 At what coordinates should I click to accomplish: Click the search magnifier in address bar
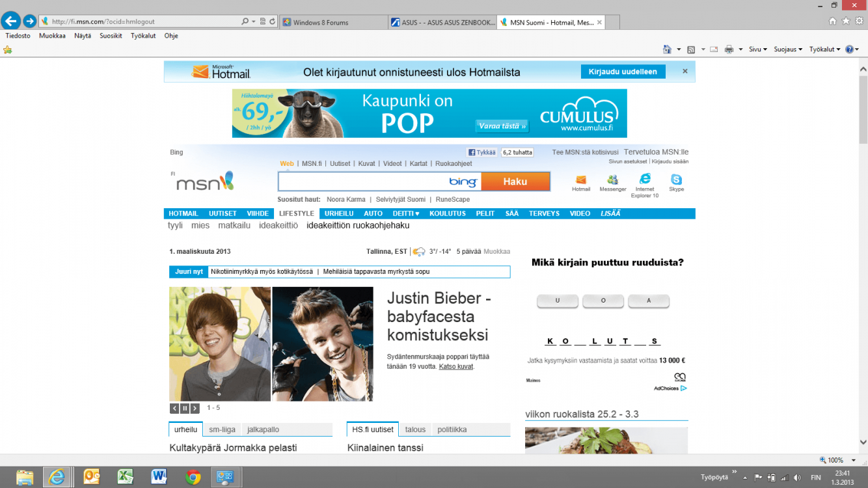click(x=245, y=21)
